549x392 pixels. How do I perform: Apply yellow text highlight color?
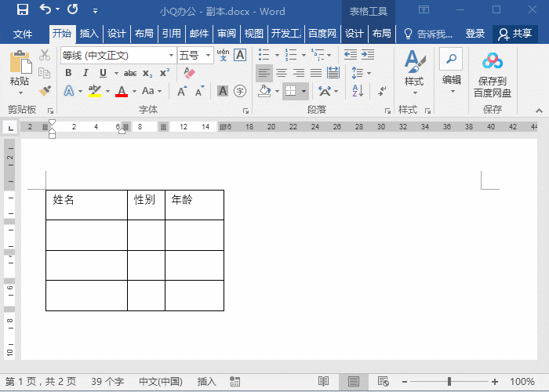[95, 91]
